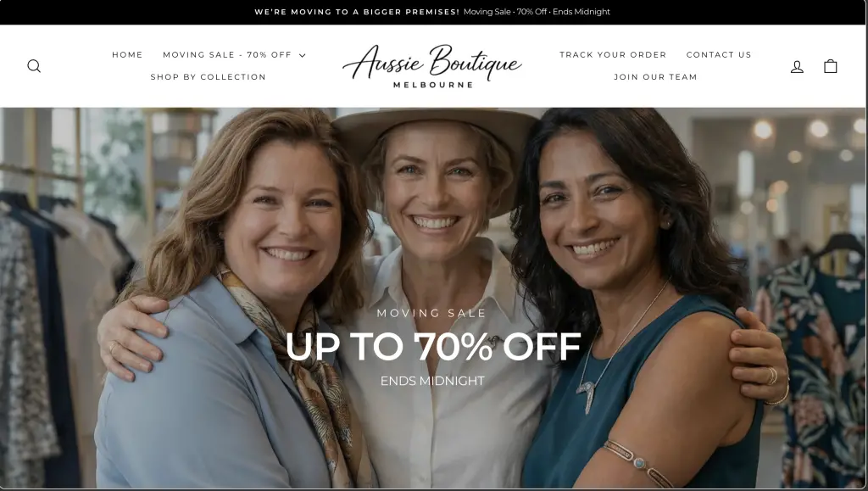Image resolution: width=868 pixels, height=491 pixels.
Task: Click the Moving Sale hero label
Action: tap(431, 313)
